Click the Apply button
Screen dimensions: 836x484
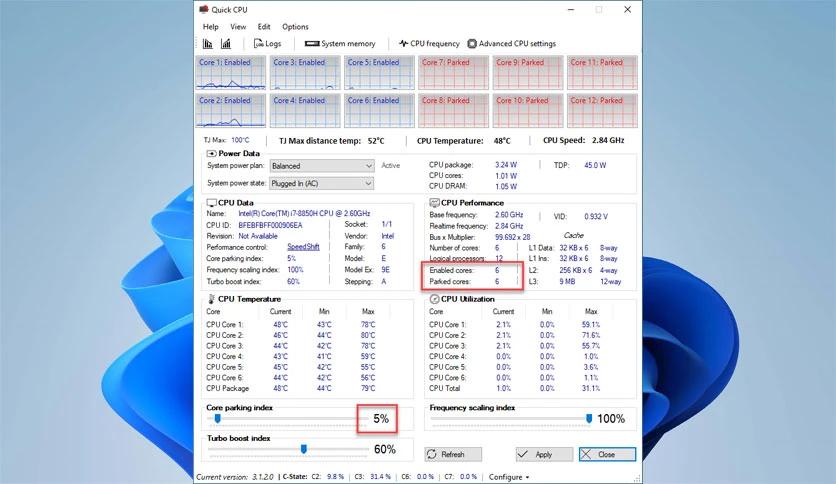point(544,454)
